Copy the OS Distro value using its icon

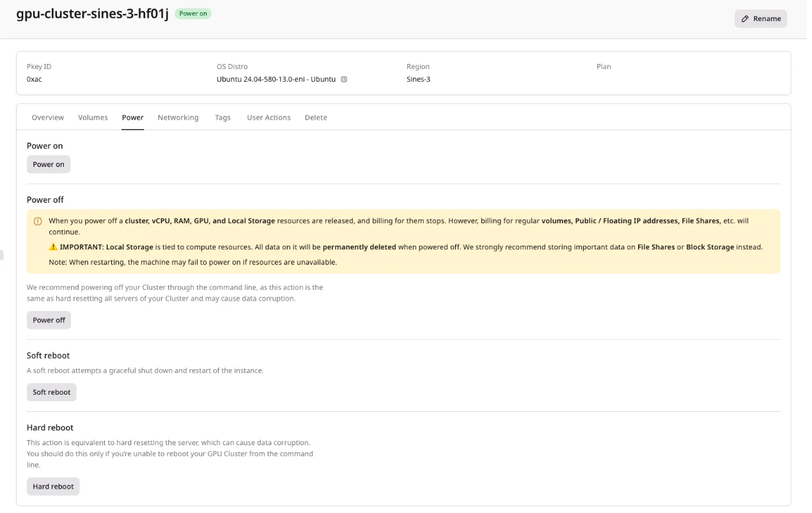pos(344,79)
